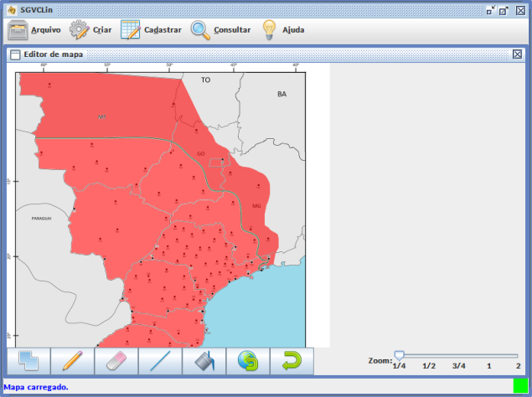Select the overlapping squares selection tool
532x397 pixels.
tap(29, 361)
